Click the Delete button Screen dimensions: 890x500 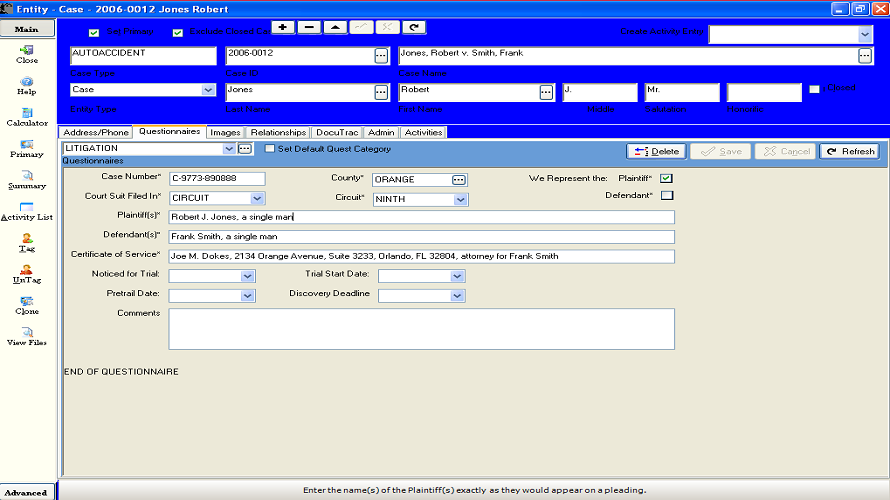click(656, 151)
